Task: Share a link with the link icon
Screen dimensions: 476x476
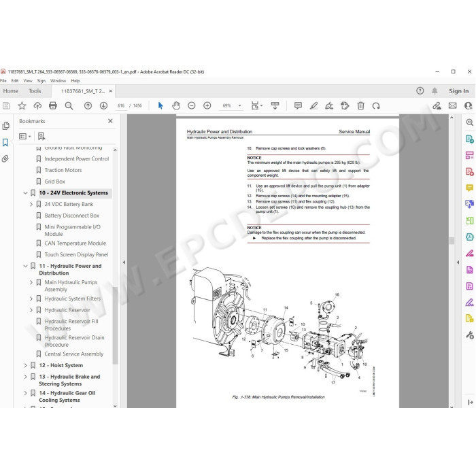Action: (437, 105)
